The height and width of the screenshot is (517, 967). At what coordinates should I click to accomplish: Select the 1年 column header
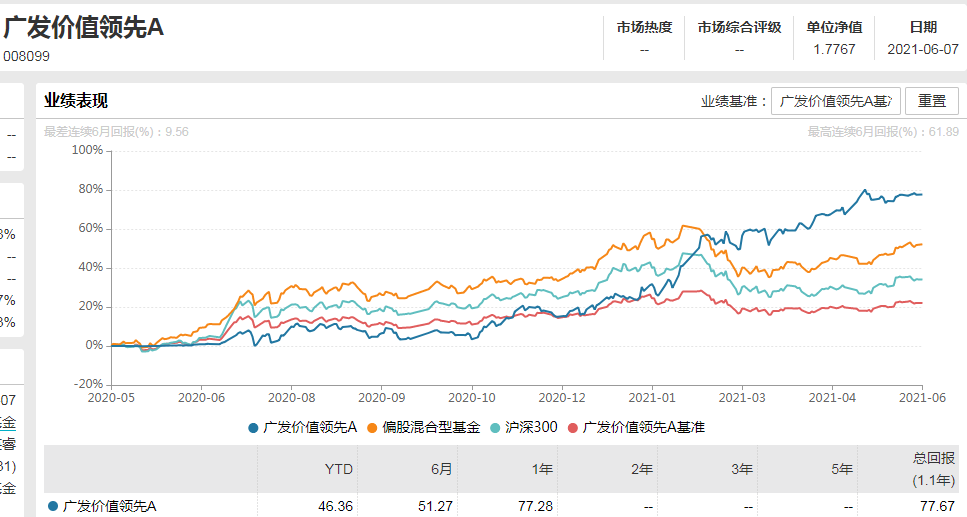tap(542, 469)
